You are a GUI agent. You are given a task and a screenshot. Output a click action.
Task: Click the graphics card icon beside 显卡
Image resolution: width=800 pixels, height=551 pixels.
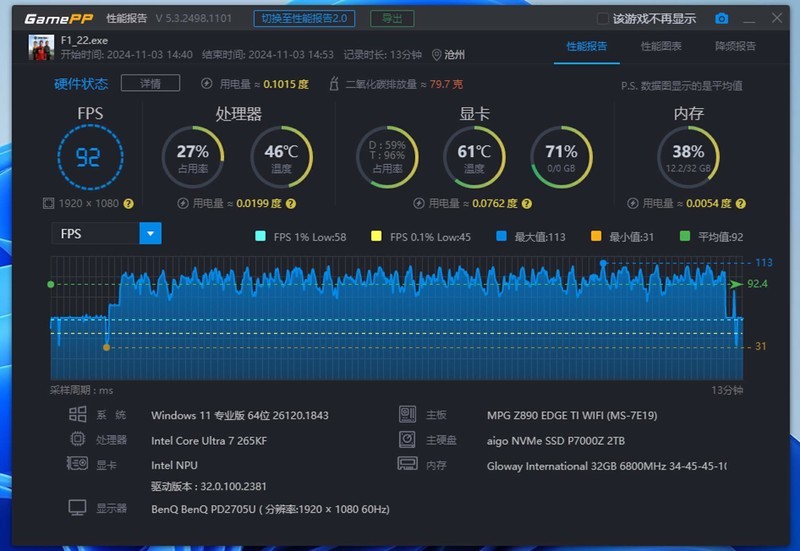coord(77,463)
